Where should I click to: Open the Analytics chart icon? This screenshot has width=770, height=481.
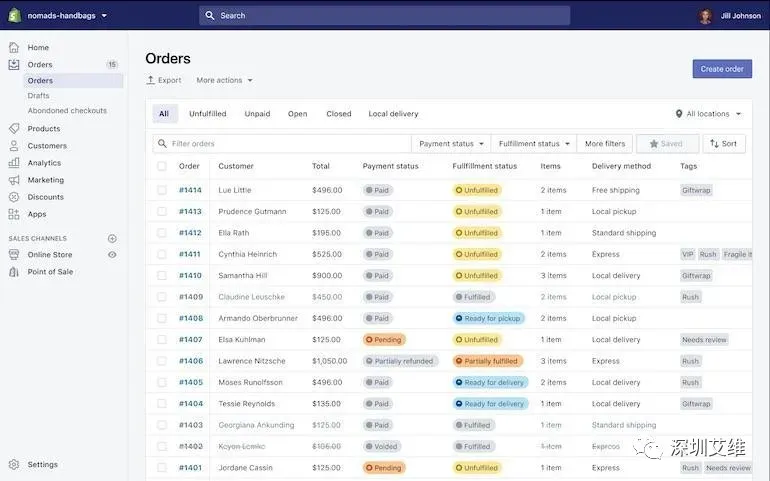pos(14,163)
